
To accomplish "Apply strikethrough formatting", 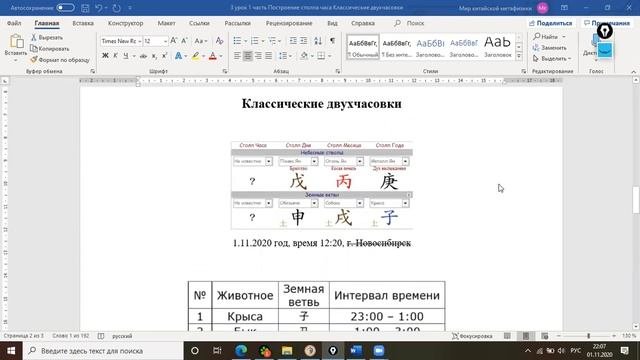I will click(143, 56).
